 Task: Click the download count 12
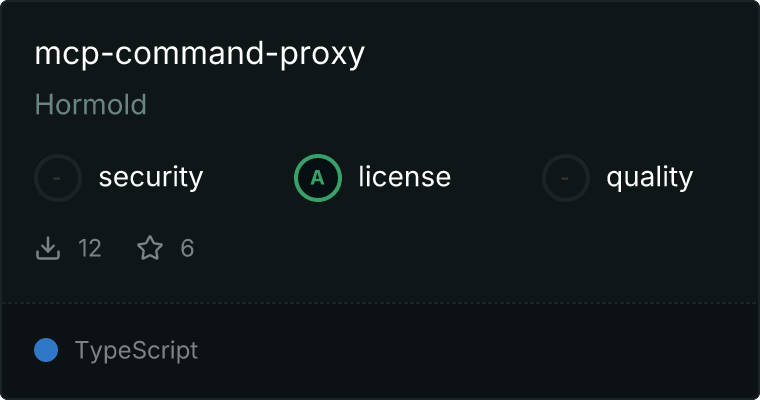coord(90,248)
